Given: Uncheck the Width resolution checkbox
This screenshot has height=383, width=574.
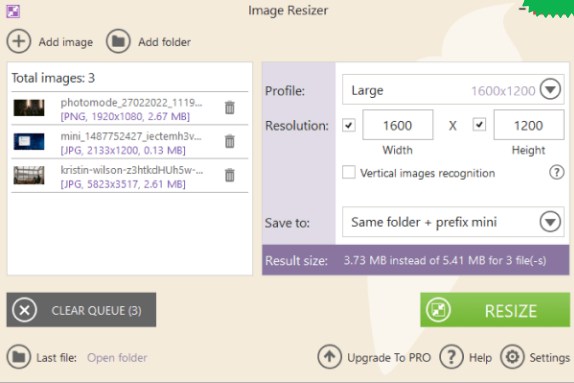Looking at the screenshot, I should [349, 125].
